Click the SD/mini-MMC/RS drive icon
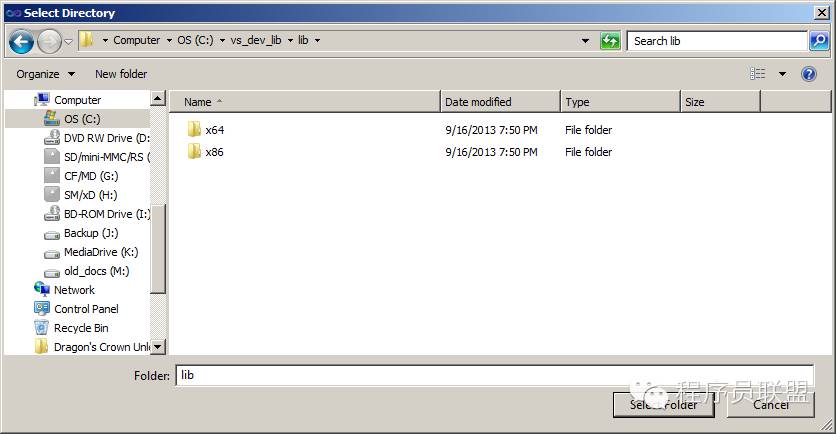836x434 pixels. (x=52, y=156)
